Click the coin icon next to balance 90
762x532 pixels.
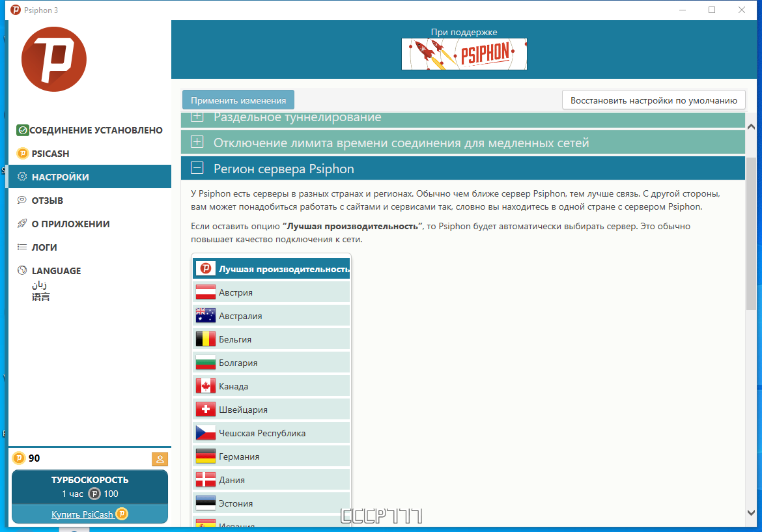coord(18,458)
